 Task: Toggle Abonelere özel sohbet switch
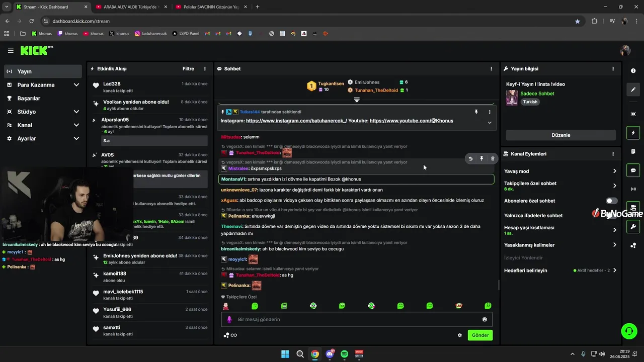point(611,201)
